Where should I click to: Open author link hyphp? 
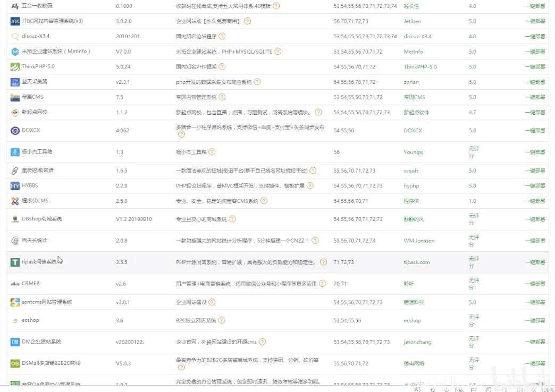411,186
